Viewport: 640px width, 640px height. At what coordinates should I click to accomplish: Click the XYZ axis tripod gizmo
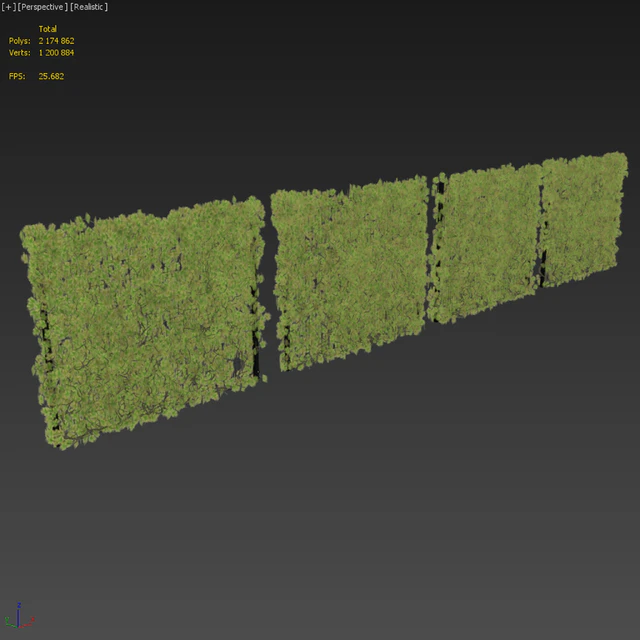pyautogui.click(x=19, y=616)
